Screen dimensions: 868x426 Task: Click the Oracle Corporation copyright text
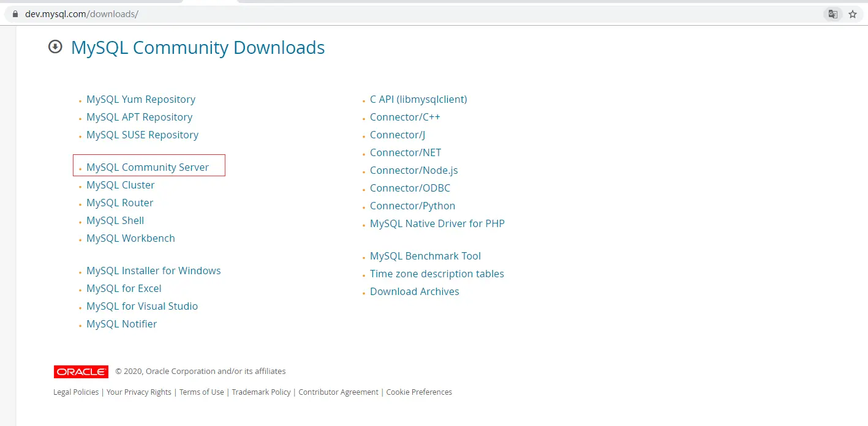coord(200,371)
